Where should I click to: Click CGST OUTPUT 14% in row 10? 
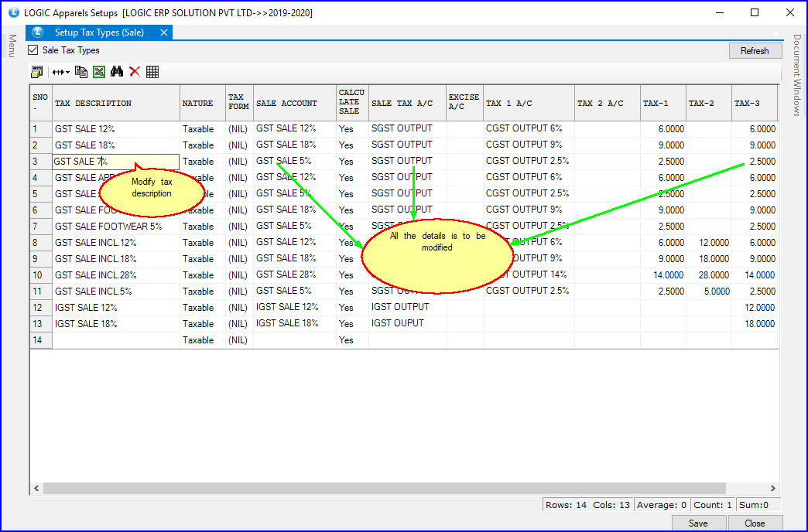pos(529,275)
